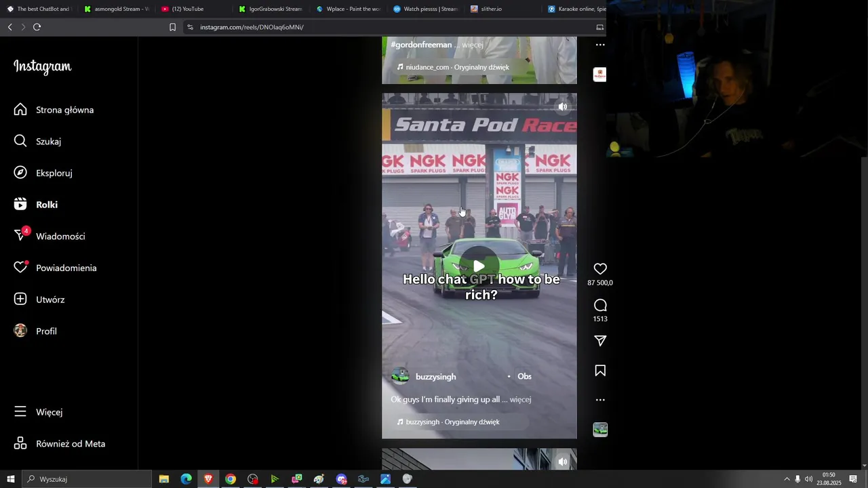Click the Wyszukaj taskbar search box
Screen dimensions: 868x488
tap(87, 479)
